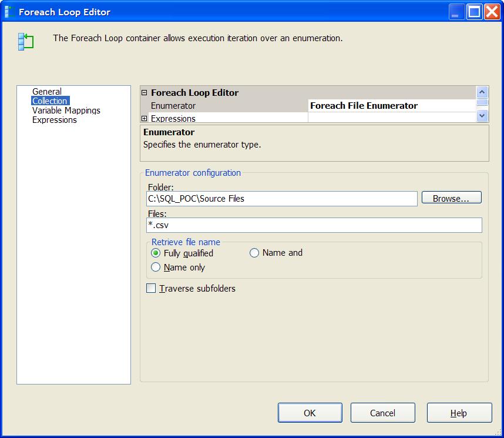Collapse the Foreach Loop Editor property group
Viewport: 504px width, 438px height.
145,93
